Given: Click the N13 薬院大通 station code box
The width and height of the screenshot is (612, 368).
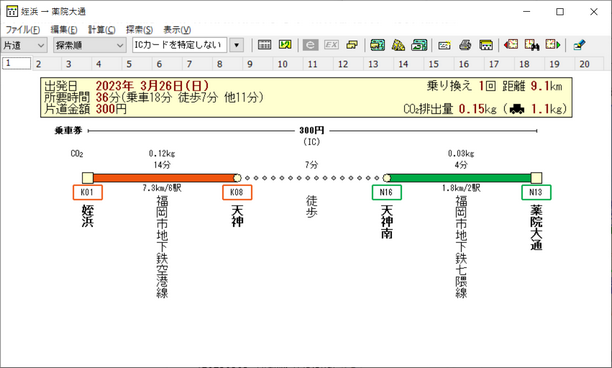Looking at the screenshot, I should click(x=536, y=192).
